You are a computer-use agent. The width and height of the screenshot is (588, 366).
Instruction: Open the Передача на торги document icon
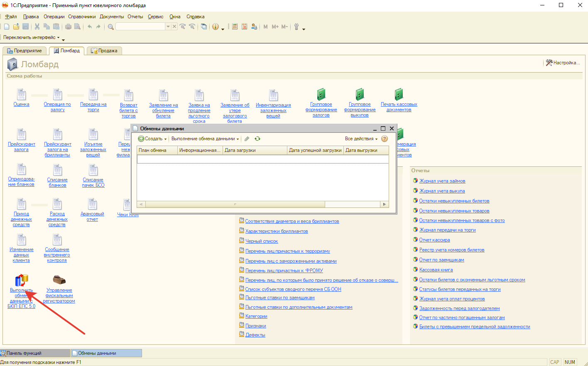(x=93, y=95)
